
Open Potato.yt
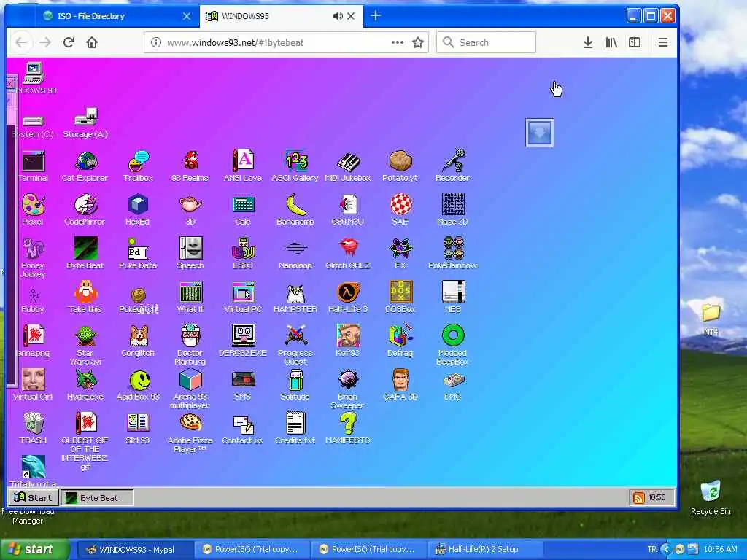tap(400, 166)
